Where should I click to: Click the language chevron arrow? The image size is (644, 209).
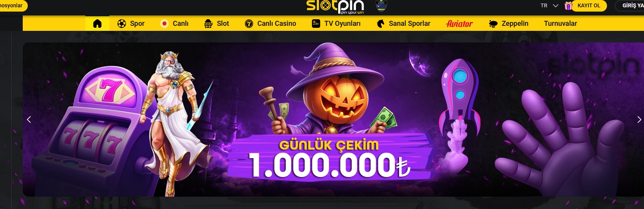coord(555,6)
